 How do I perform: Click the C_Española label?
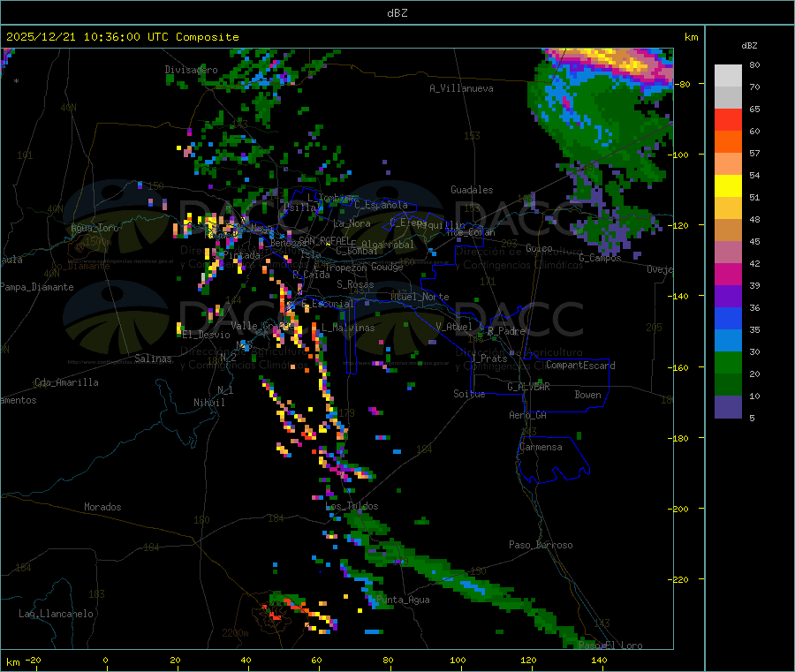click(381, 205)
